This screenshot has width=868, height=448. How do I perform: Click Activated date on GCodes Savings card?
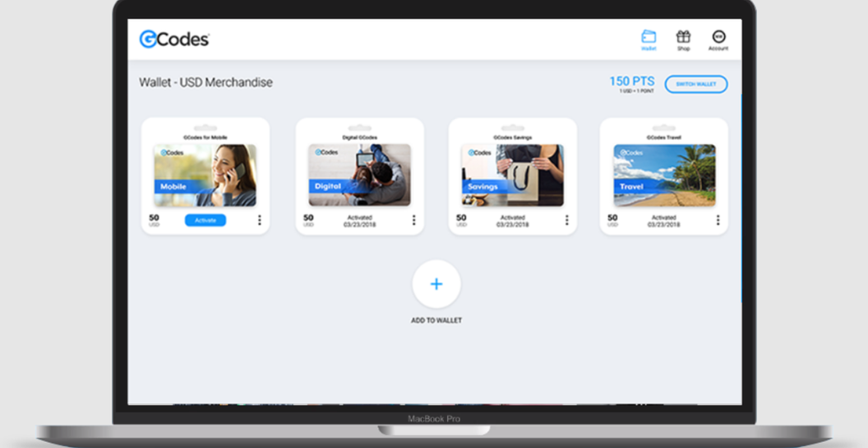(x=513, y=221)
